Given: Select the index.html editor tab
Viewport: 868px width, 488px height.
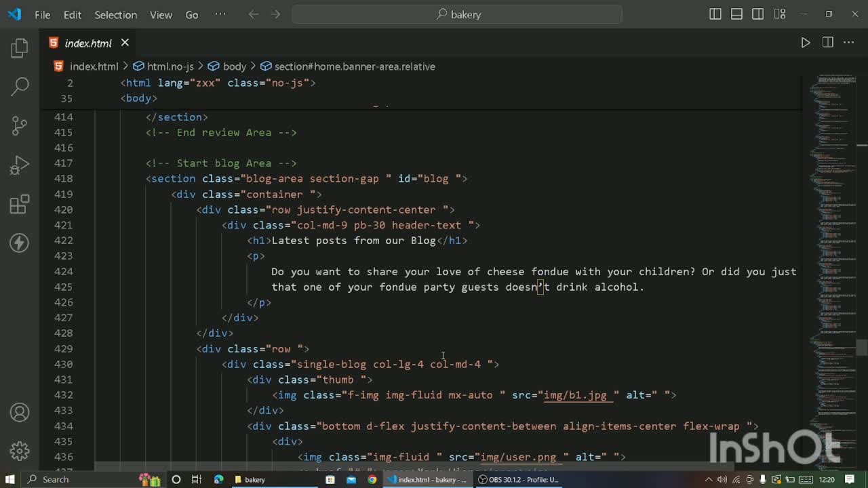Looking at the screenshot, I should (87, 43).
